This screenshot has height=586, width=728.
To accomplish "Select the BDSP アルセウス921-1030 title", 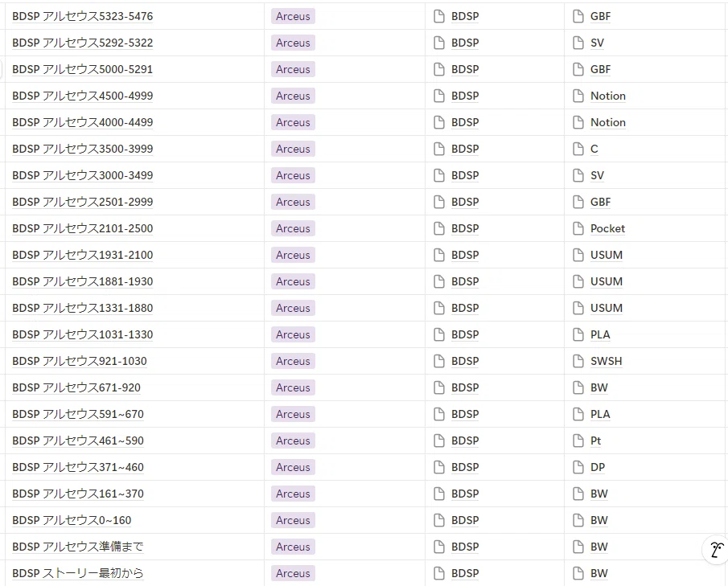I will [80, 361].
